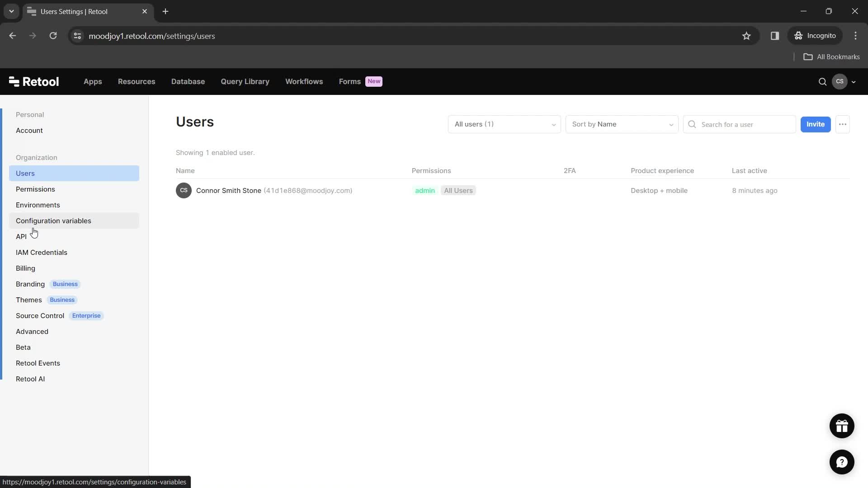
Task: Select the Configuration variables item
Action: (x=53, y=221)
